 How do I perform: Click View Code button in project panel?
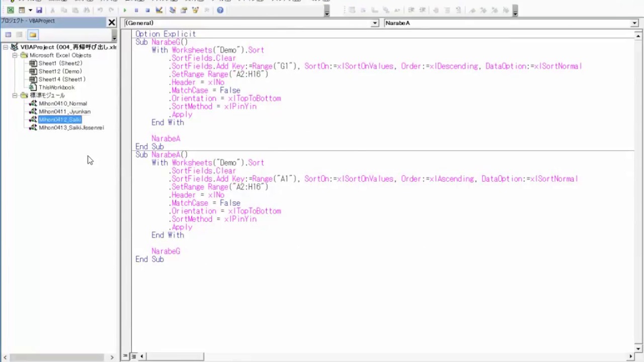coord(8,35)
